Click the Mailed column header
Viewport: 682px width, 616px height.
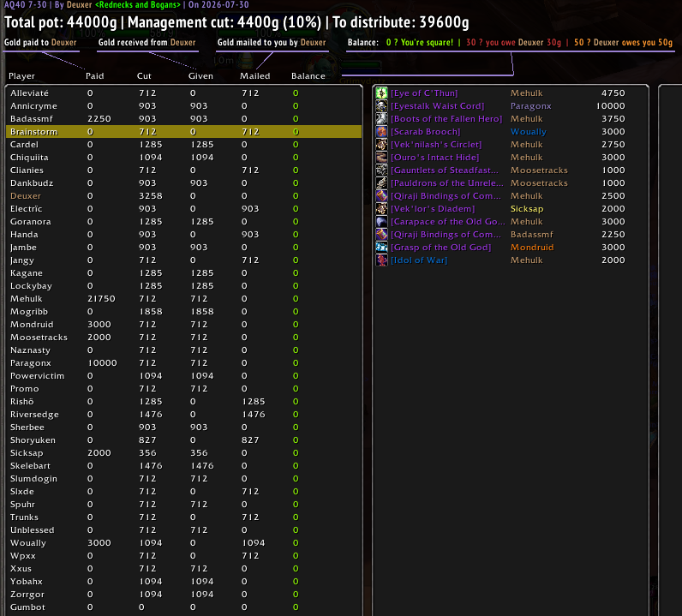point(254,75)
